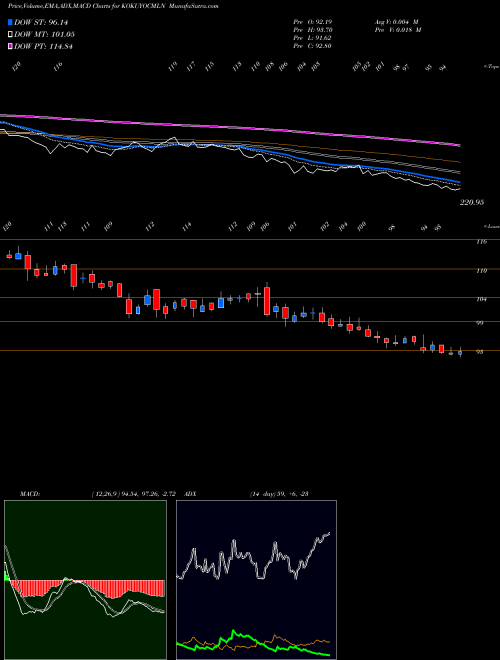The image size is (500, 660).
Task: Click the 114 label in the lows row
Action: [x=187, y=226]
